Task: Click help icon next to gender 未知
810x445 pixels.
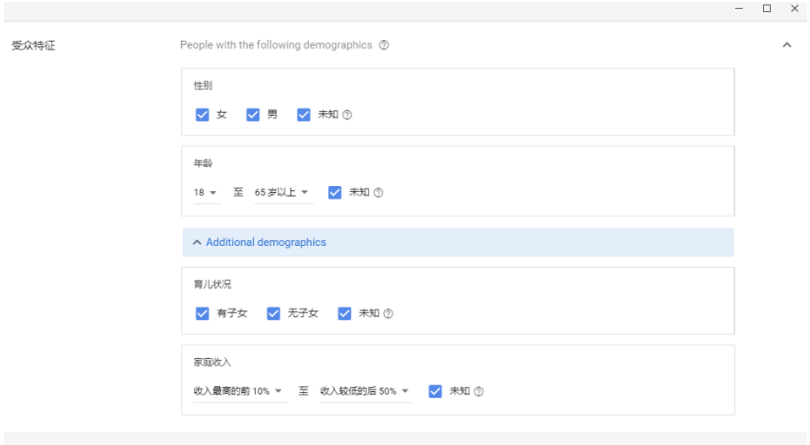Action: [x=347, y=115]
